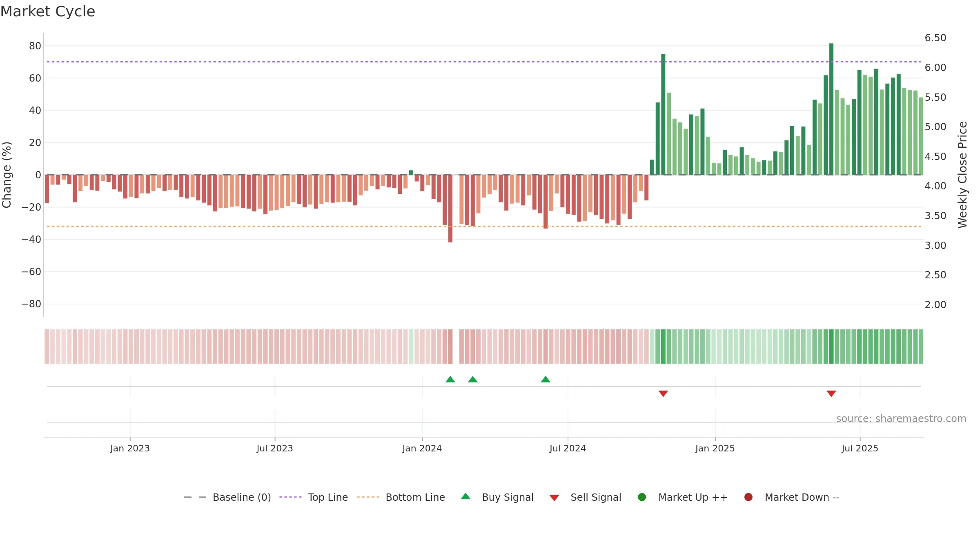
Task: Click the Jan 2024 axis label
Action: 422,449
